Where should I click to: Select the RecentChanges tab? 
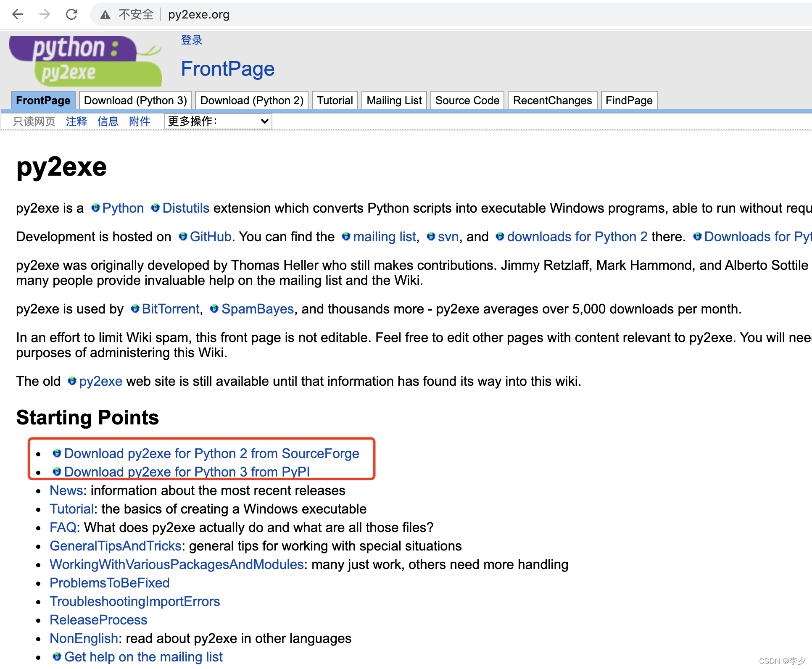(x=552, y=100)
